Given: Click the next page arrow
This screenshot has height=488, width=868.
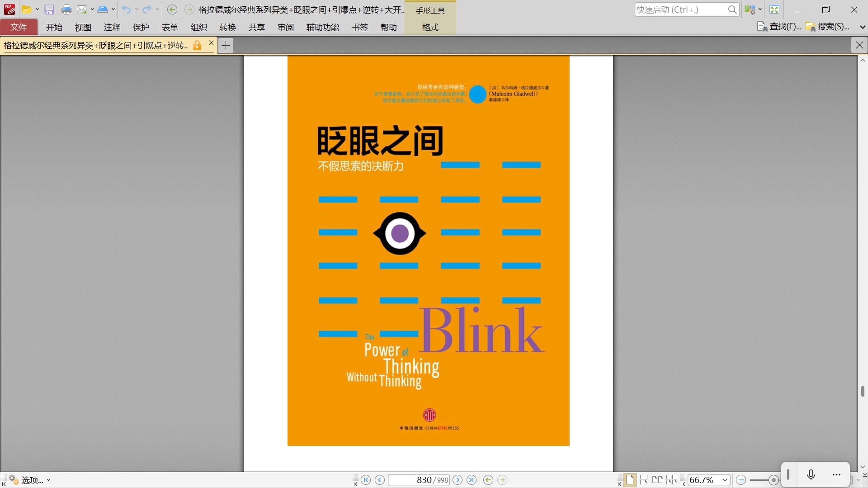Looking at the screenshot, I should [x=458, y=480].
